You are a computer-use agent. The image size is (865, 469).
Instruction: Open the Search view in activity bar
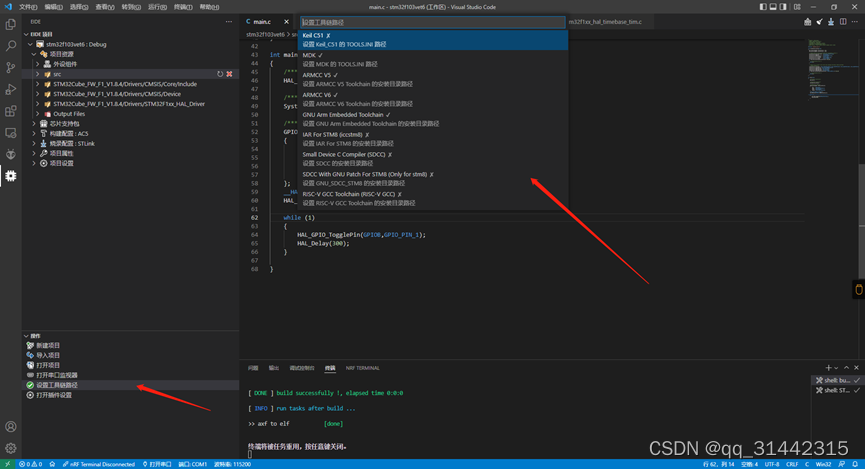click(10, 46)
